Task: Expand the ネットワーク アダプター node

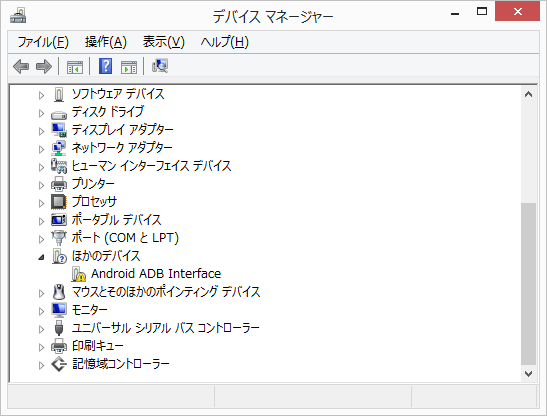Action: coord(42,149)
